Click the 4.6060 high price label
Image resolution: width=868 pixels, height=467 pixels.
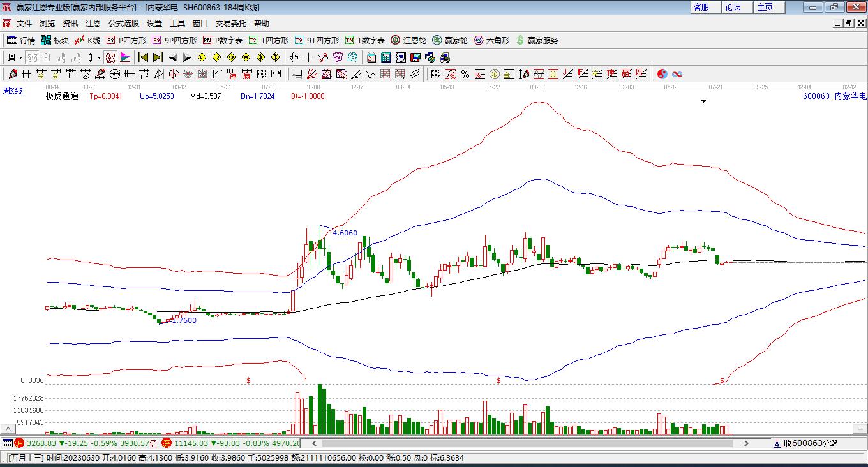pos(345,233)
